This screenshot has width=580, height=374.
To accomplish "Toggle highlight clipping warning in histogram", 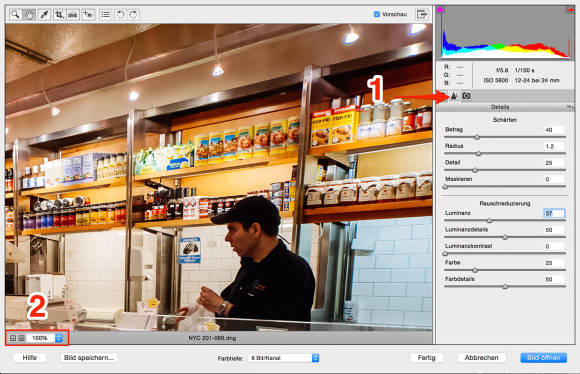I will point(571,10).
